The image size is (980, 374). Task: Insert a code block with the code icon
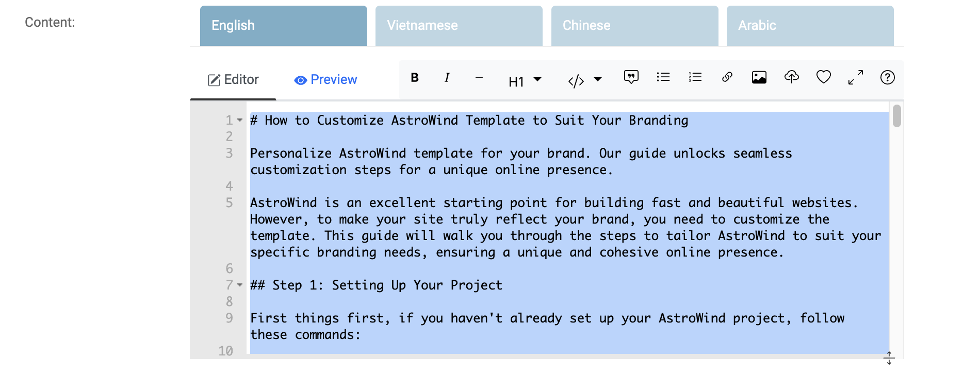(576, 81)
